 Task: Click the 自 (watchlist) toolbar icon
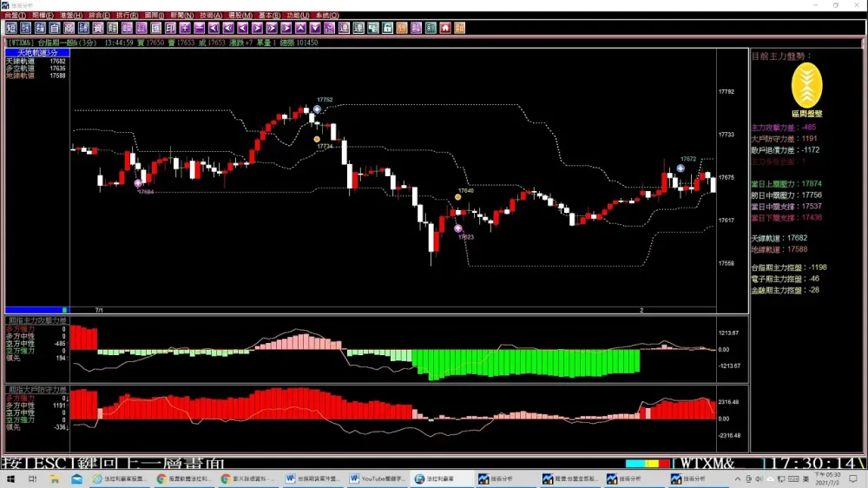point(54,28)
